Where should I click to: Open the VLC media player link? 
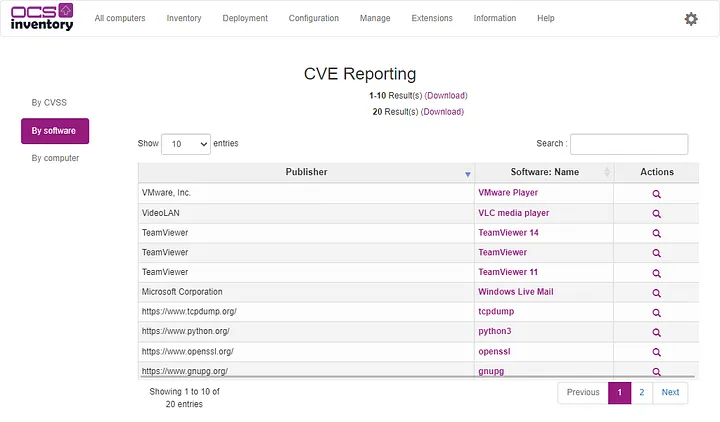(514, 213)
